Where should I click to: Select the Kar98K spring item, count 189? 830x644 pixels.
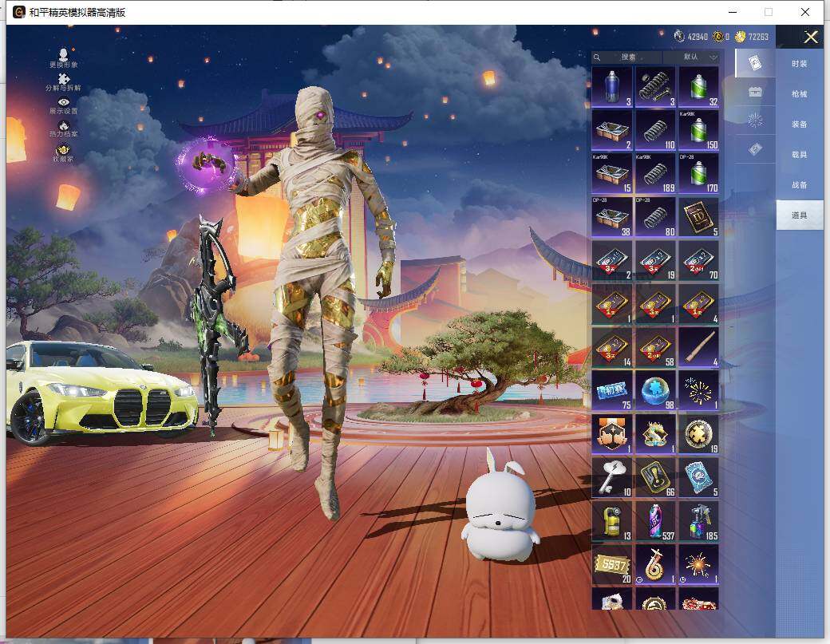(655, 173)
